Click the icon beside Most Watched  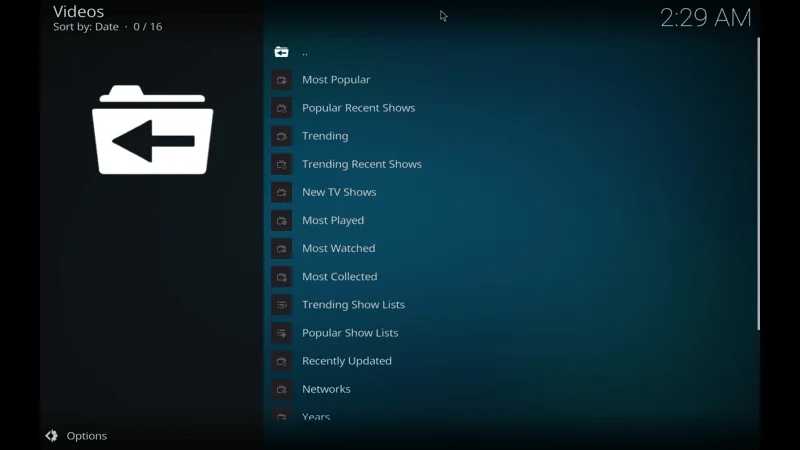281,248
